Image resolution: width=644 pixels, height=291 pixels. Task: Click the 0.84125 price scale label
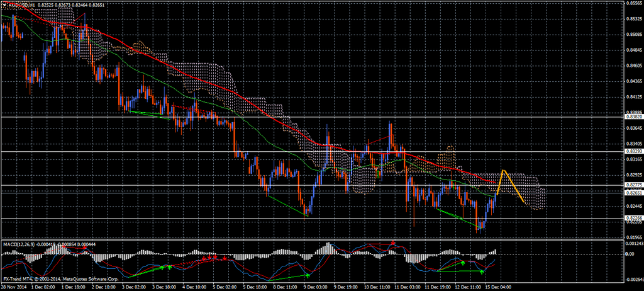(633, 96)
